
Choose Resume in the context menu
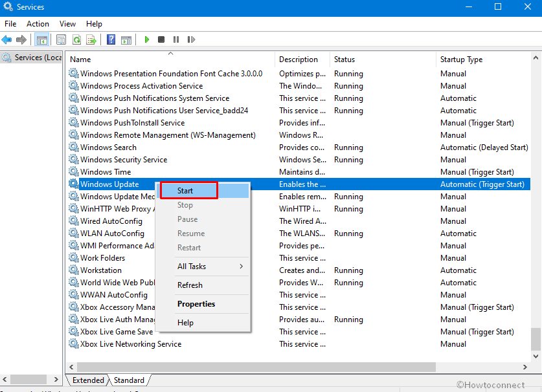204,233
